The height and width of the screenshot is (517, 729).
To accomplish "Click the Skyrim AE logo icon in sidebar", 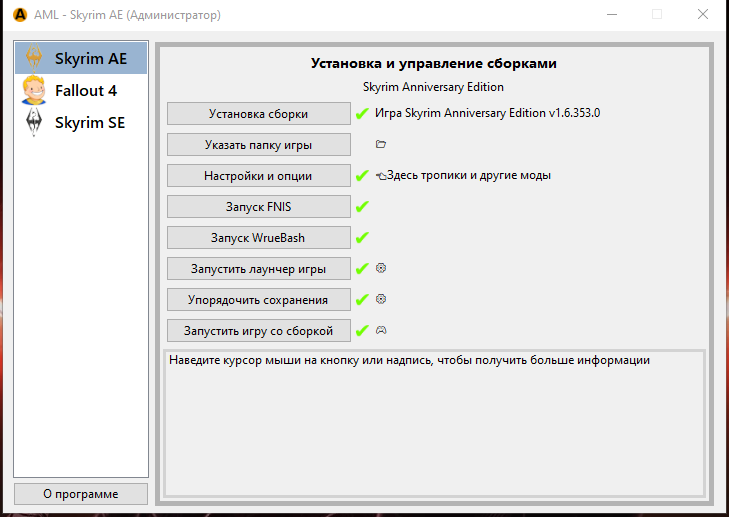I will pyautogui.click(x=34, y=58).
